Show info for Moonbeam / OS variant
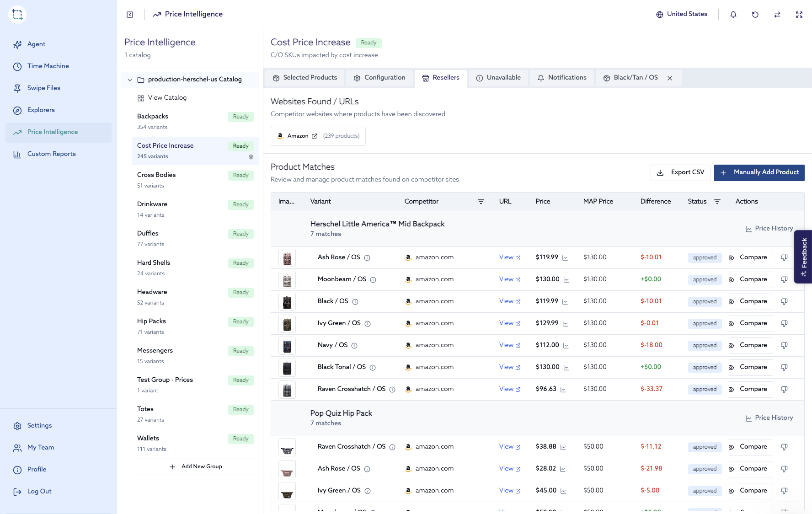 pos(373,280)
